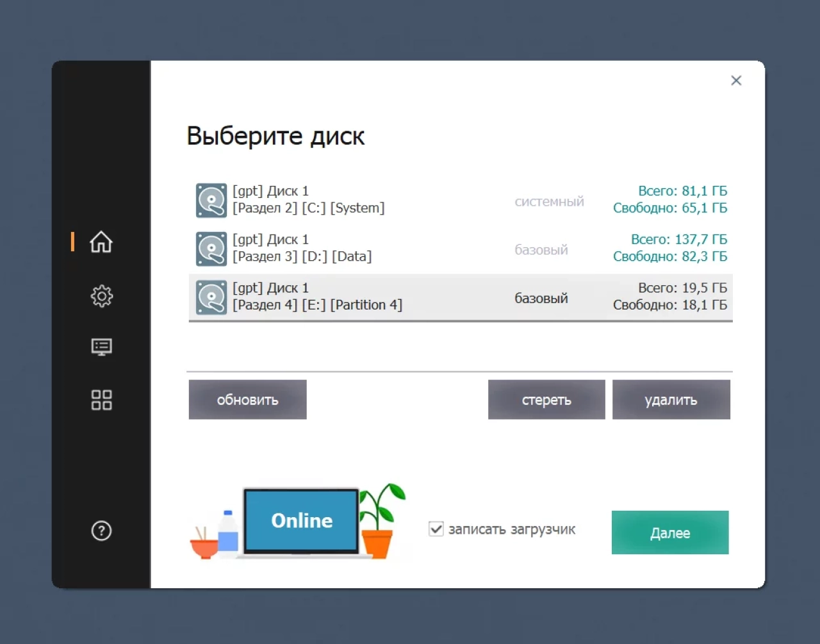This screenshot has width=820, height=644.
Task: Click the disk icon for System C: partition
Action: [211, 201]
